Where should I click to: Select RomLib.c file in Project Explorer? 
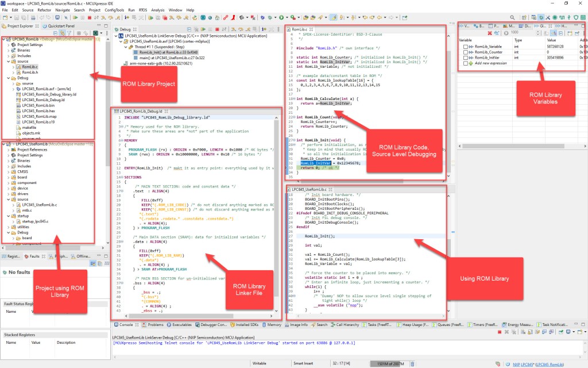coord(30,67)
